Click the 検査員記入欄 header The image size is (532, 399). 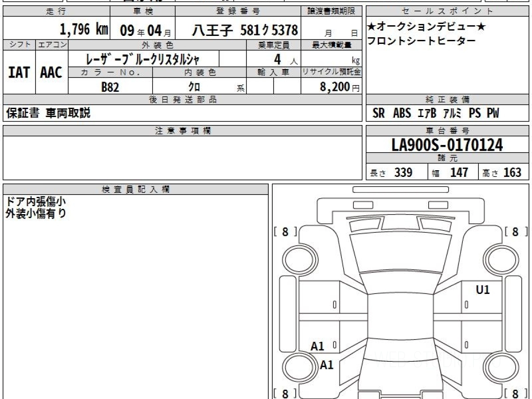pyautogui.click(x=136, y=189)
